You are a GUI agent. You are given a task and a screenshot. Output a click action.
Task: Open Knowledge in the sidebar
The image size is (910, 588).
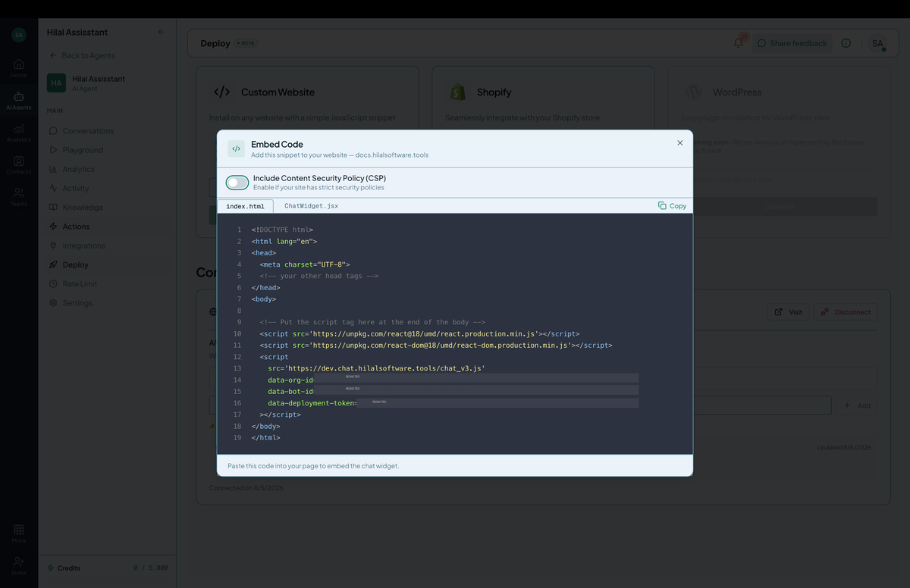pos(107,207)
